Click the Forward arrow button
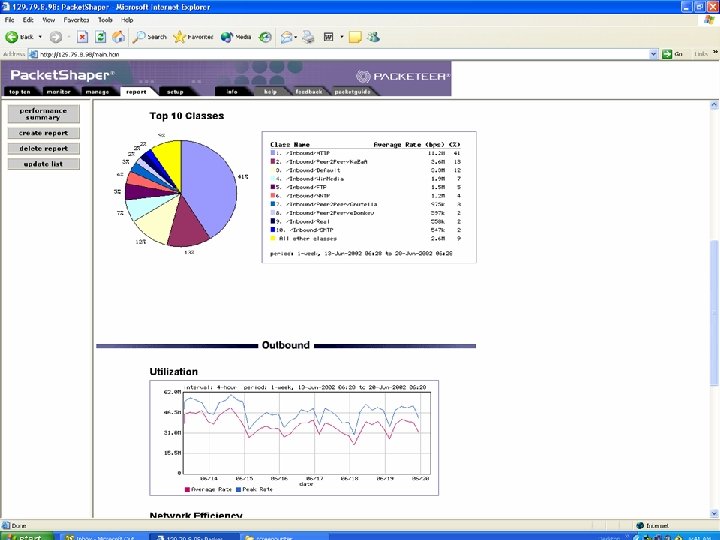 pyautogui.click(x=56, y=37)
